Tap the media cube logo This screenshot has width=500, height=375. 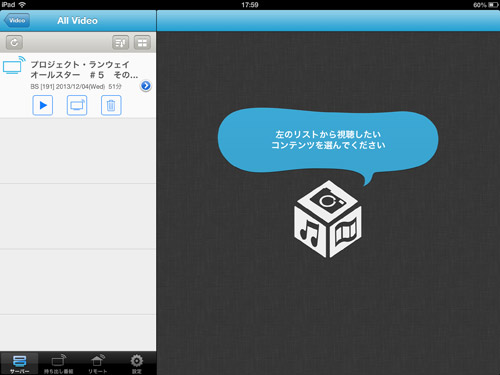[328, 219]
